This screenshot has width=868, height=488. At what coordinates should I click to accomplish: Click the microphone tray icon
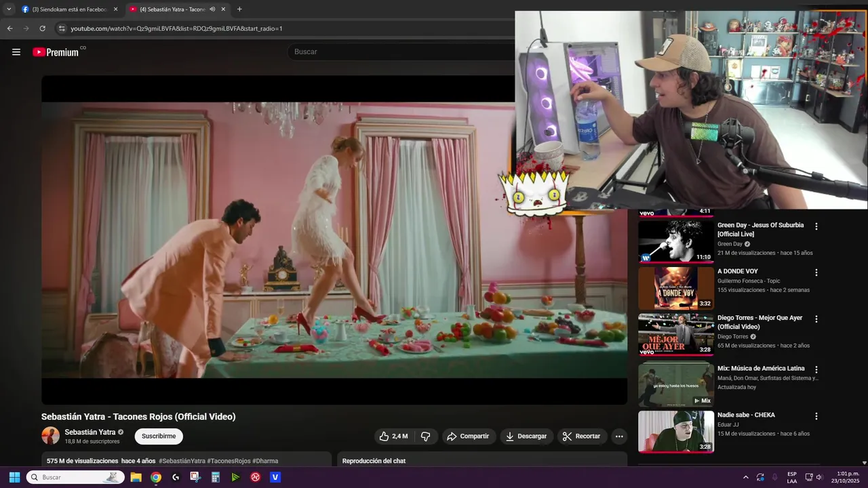774,477
